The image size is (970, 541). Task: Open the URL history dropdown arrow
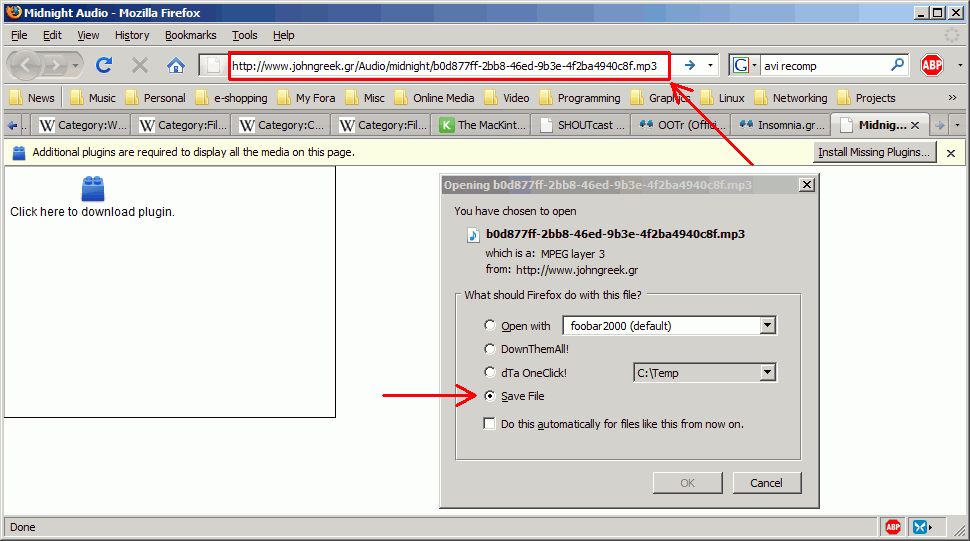pyautogui.click(x=710, y=65)
